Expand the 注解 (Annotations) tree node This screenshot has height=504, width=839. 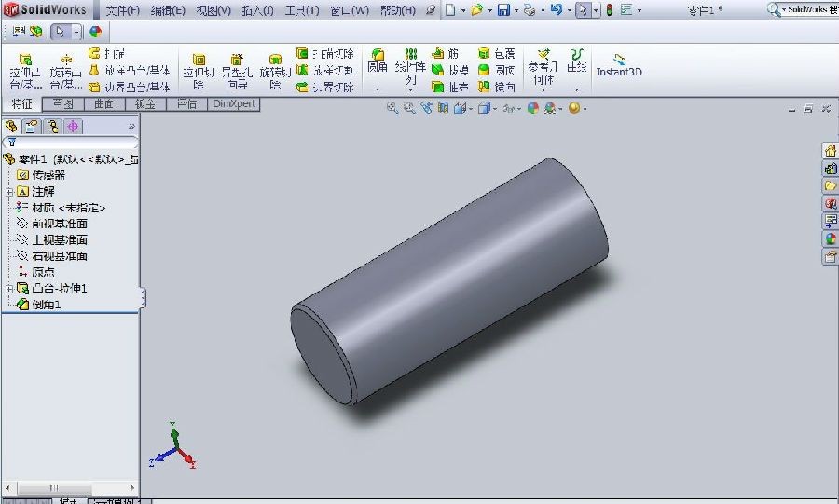(9, 192)
